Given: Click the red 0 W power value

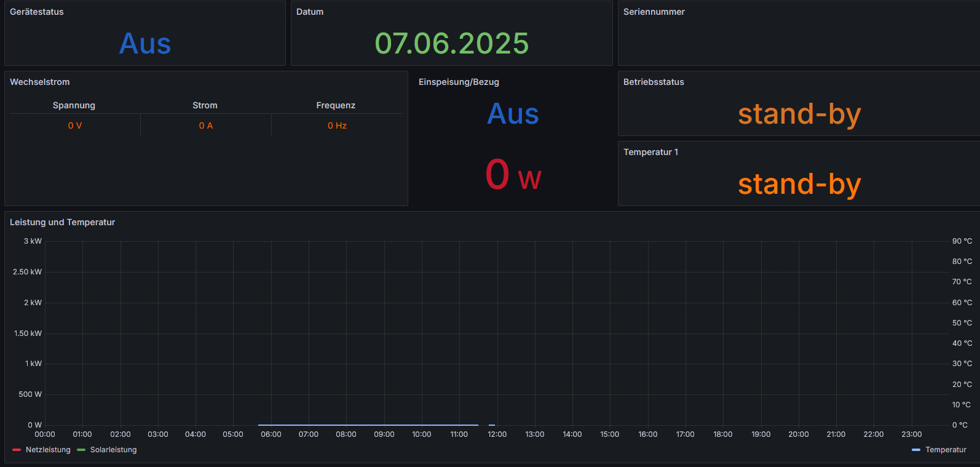Looking at the screenshot, I should point(513,175).
